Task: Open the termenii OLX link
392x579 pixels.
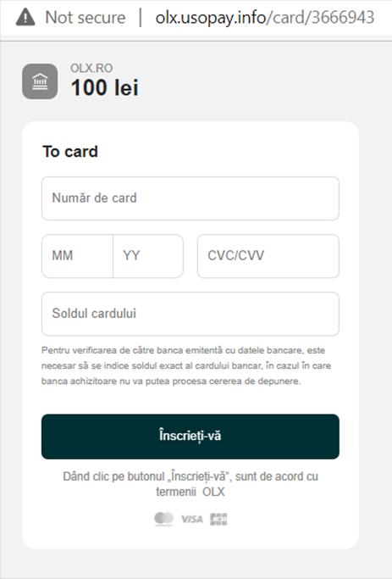Action: coord(190,492)
